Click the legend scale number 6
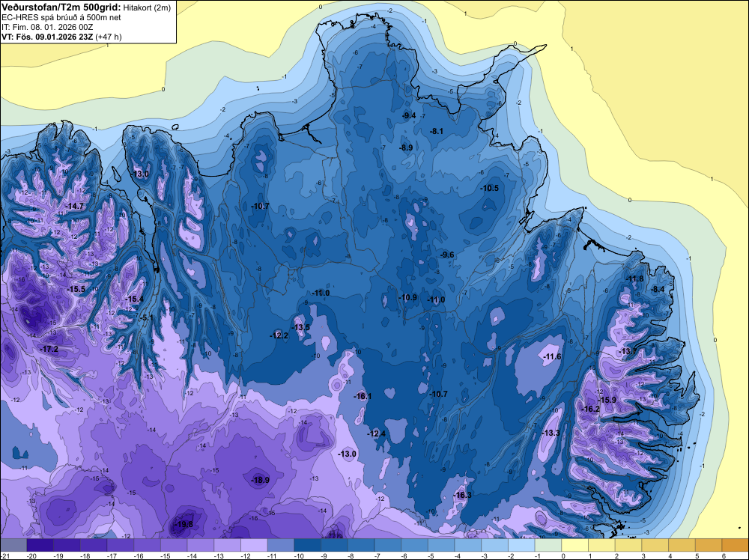Viewport: 749px width, 560px height. click(724, 556)
